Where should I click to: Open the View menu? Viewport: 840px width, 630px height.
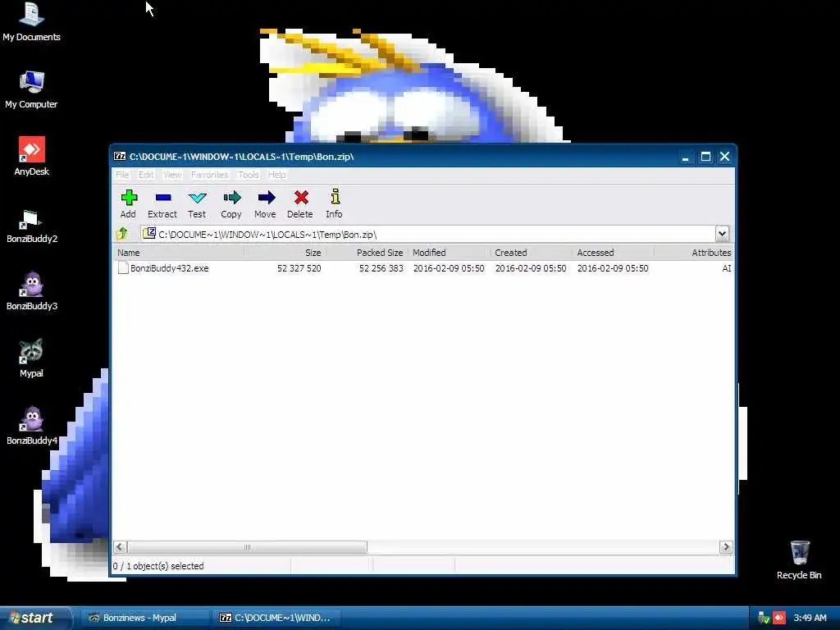tap(172, 175)
